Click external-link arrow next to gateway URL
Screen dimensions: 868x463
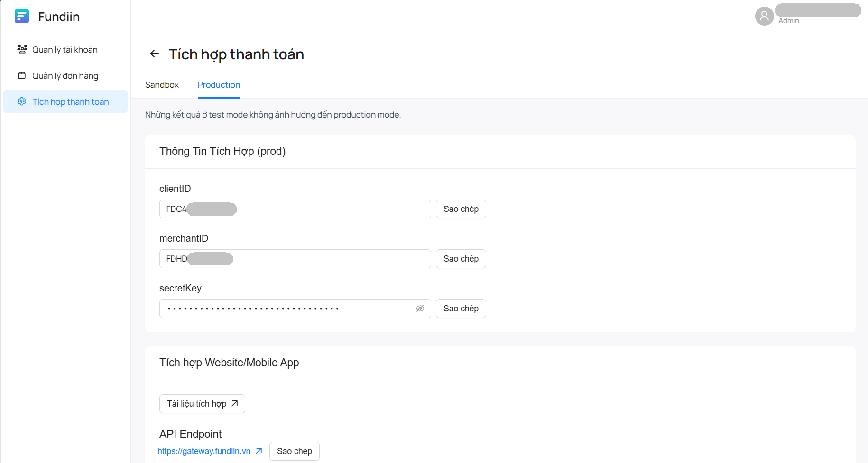pos(259,451)
